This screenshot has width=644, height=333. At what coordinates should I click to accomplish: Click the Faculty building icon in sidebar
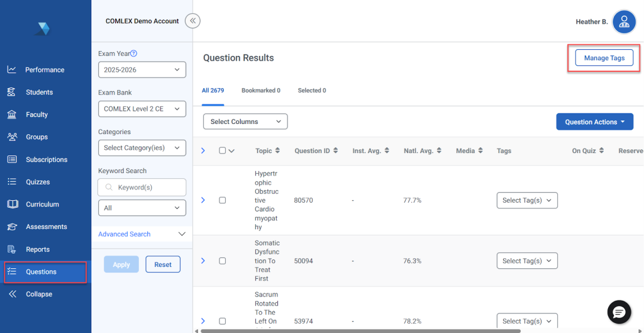pyautogui.click(x=11, y=115)
